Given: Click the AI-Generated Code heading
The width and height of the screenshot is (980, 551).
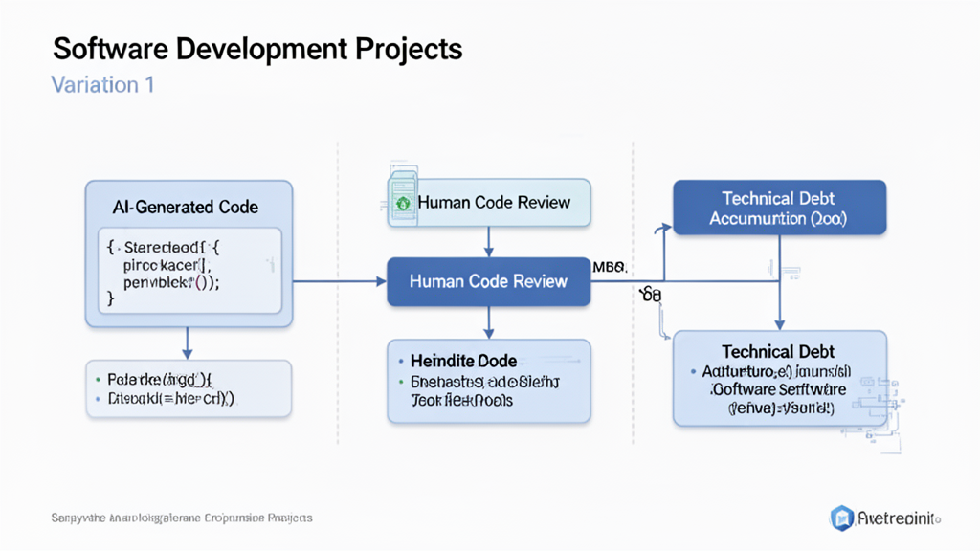Looking at the screenshot, I should [185, 207].
